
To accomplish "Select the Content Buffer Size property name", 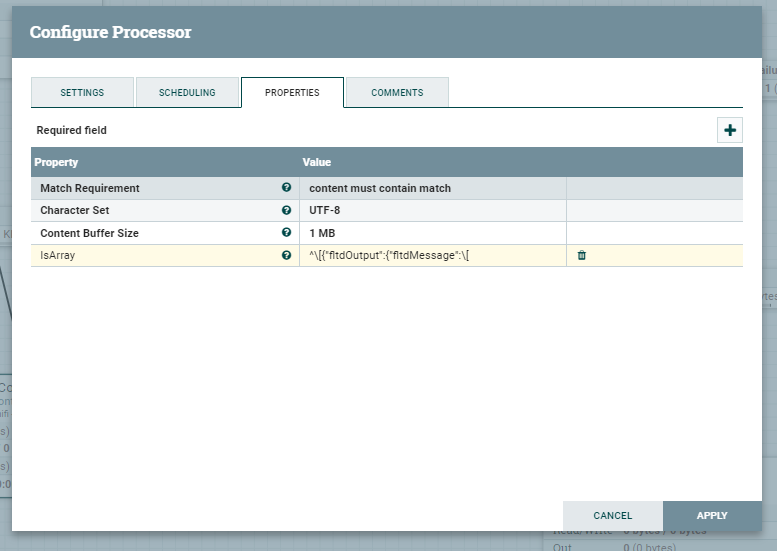I will (x=90, y=233).
